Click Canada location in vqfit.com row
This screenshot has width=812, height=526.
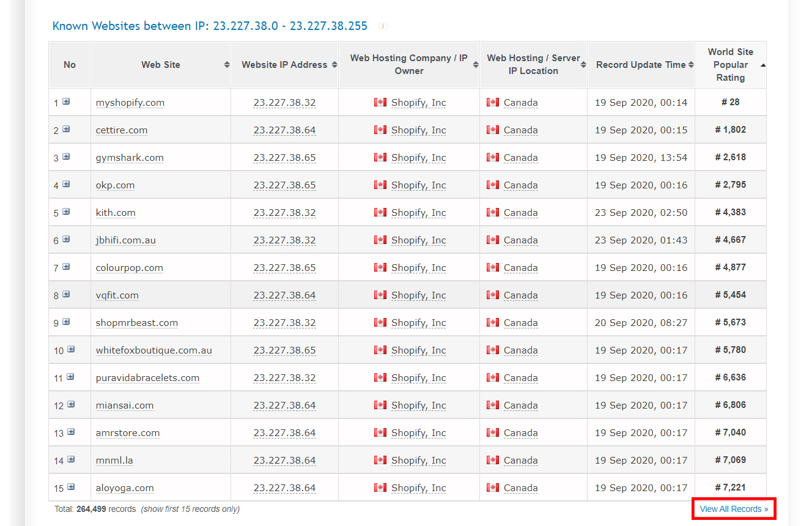coord(521,295)
